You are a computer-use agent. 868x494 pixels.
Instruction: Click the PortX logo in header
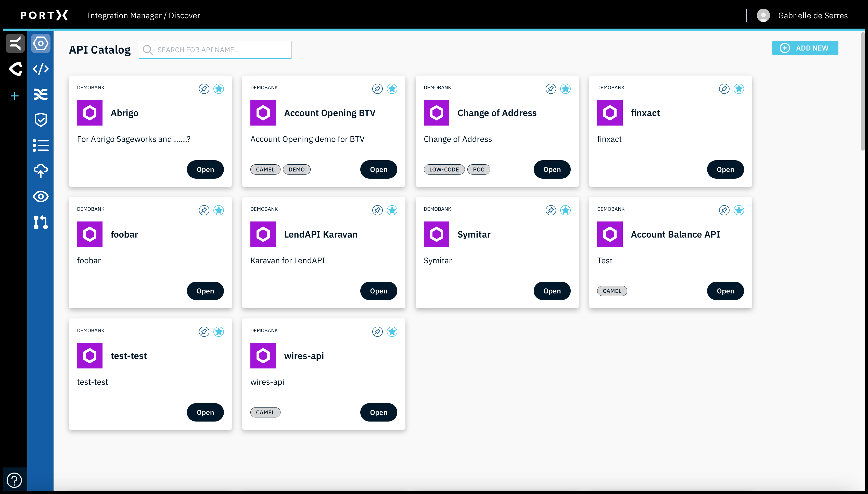point(44,15)
